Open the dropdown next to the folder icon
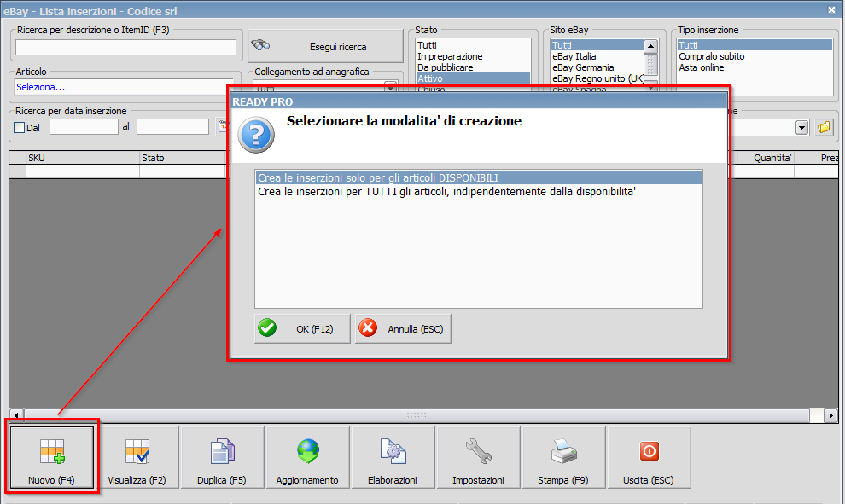The height and width of the screenshot is (504, 845). pos(801,128)
